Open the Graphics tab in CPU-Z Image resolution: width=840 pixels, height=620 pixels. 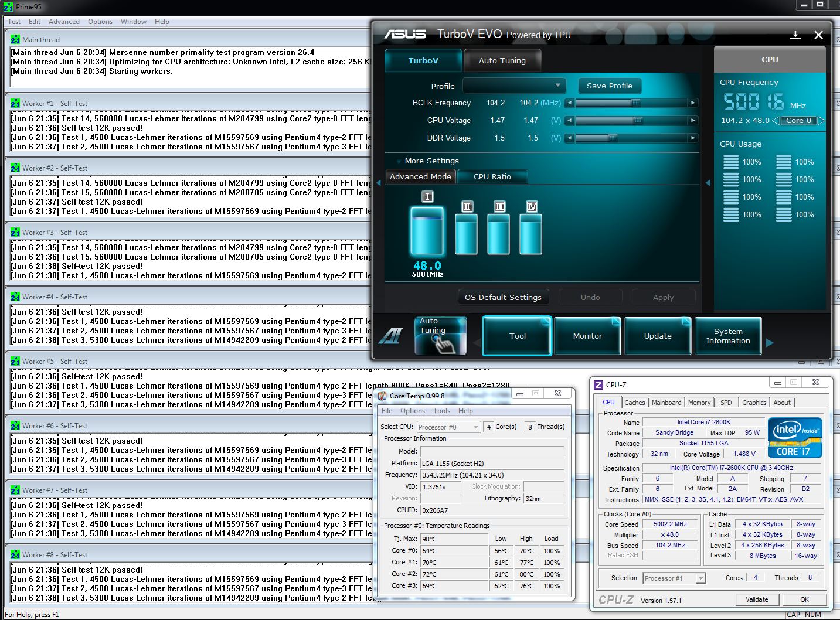coord(754,403)
